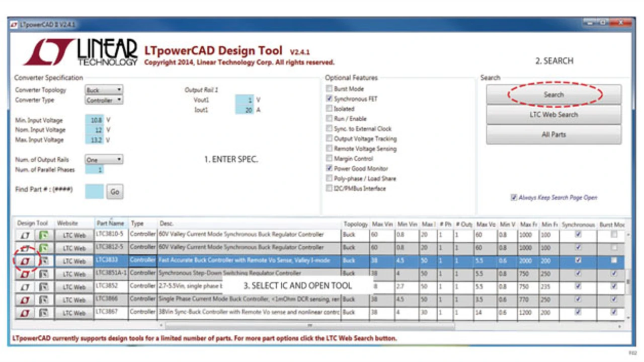Sort results by Part Name column header

(x=110, y=223)
